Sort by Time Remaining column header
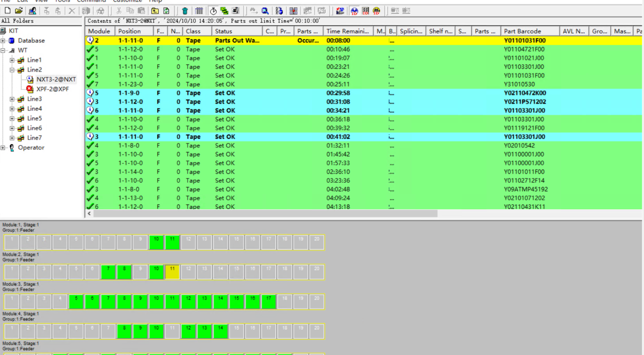644x355 pixels. (348, 31)
